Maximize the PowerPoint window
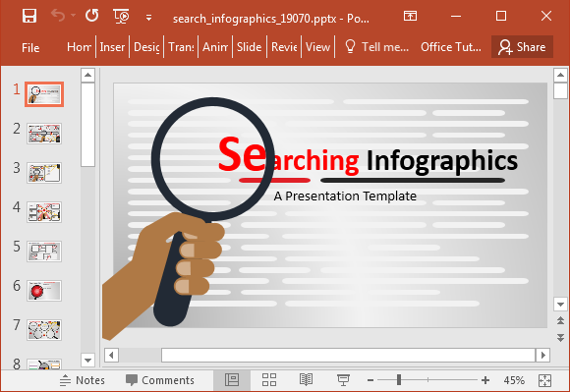 pyautogui.click(x=501, y=16)
